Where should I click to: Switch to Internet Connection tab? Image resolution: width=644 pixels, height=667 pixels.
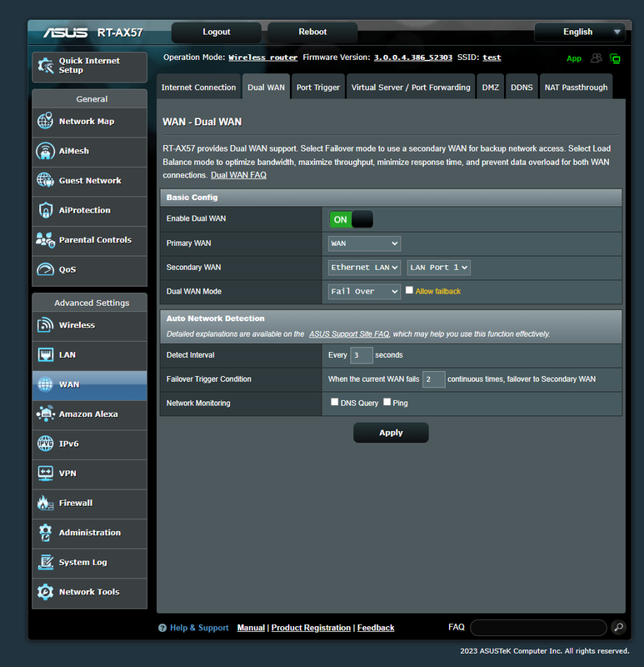(x=198, y=88)
